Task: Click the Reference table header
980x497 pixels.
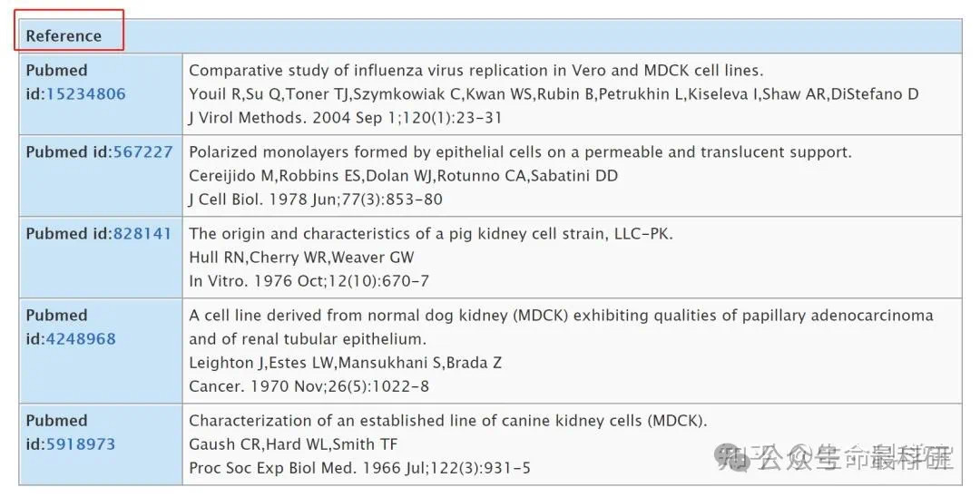Action: pos(64,36)
